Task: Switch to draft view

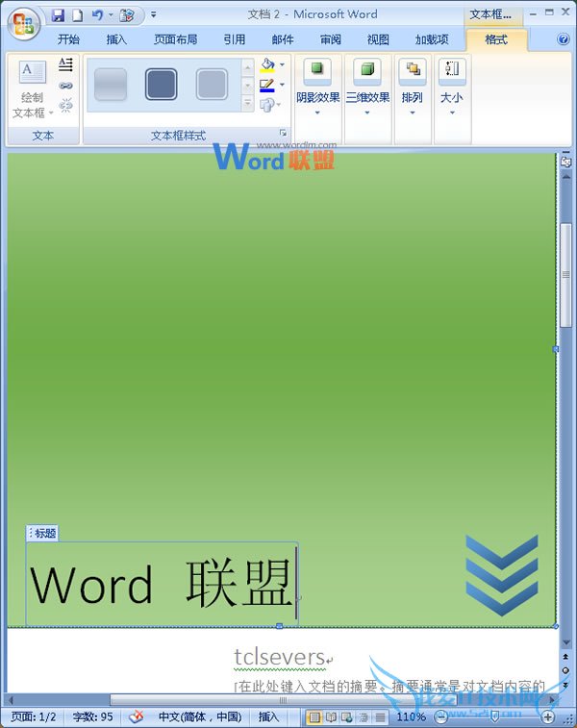Action: (380, 717)
